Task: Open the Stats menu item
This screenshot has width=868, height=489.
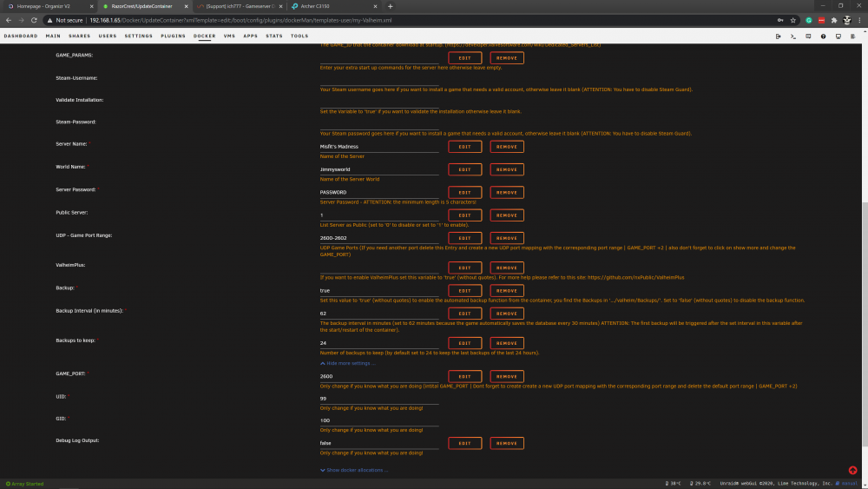Action: click(274, 36)
